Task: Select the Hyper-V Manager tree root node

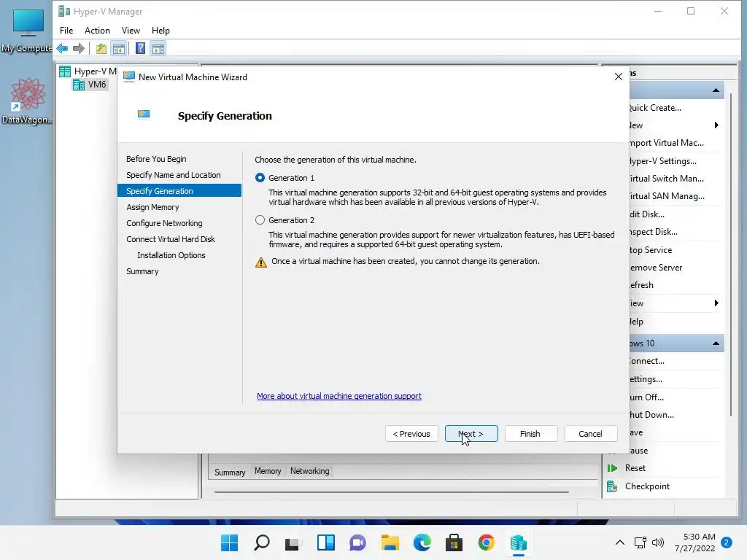Action: 88,71
